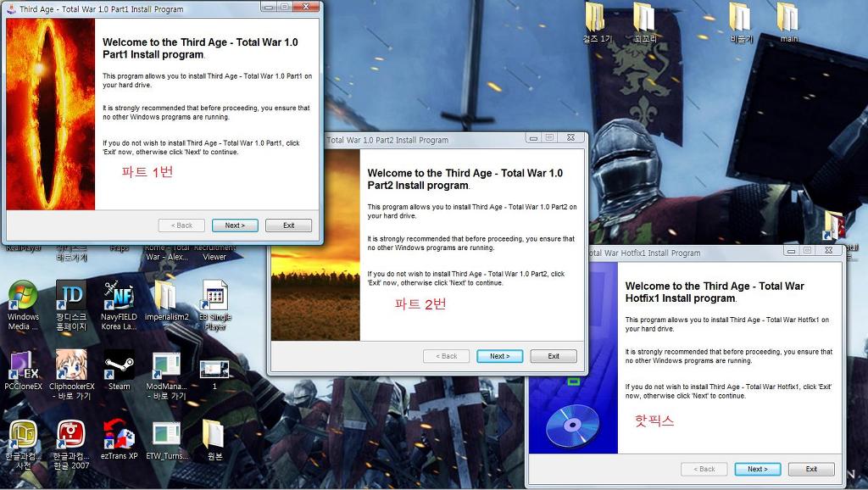
Task: Open the Windows Media desktop icon
Action: coord(23,305)
